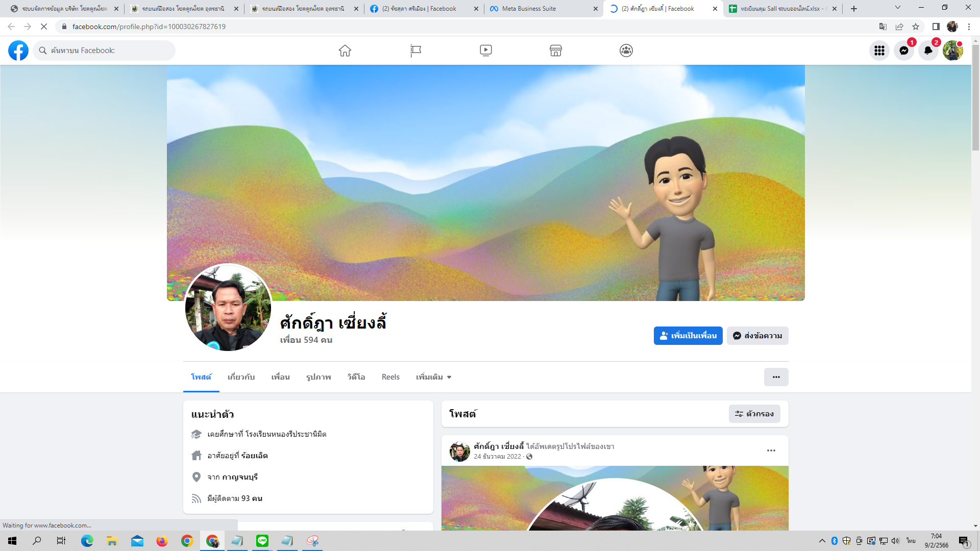Click the Pages flag icon

(415, 51)
